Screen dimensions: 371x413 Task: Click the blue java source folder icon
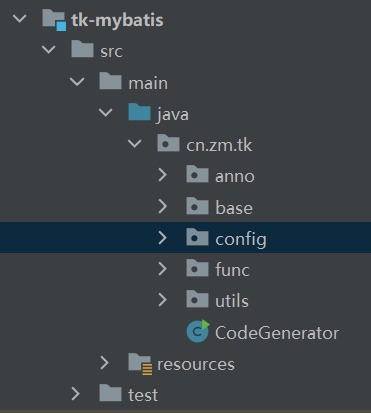(x=139, y=112)
